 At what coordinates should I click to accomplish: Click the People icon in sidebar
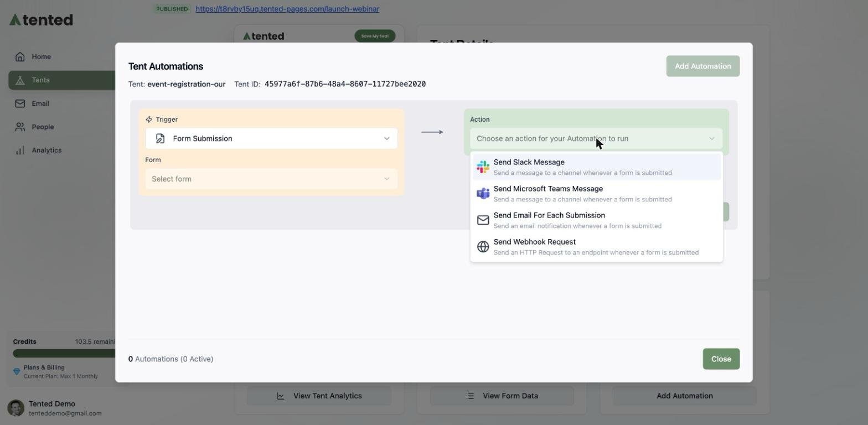[20, 127]
